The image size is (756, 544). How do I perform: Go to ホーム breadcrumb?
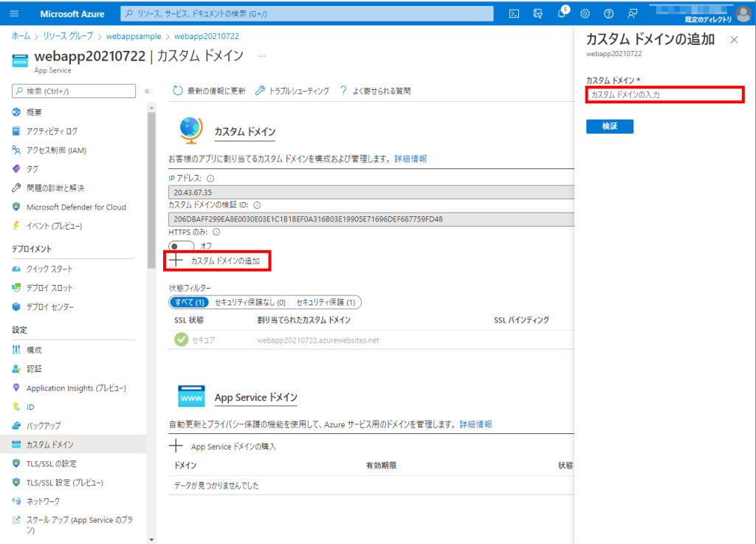click(x=21, y=36)
